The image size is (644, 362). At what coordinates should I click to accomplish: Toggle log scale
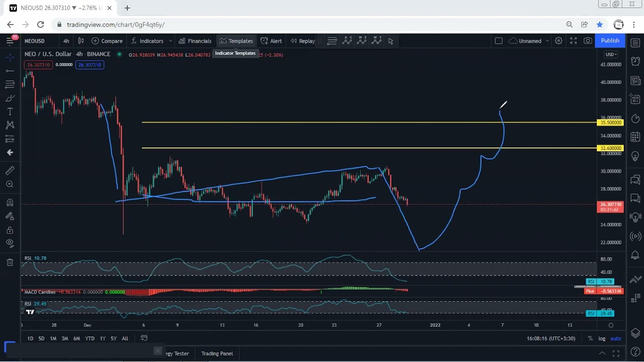[602, 338]
